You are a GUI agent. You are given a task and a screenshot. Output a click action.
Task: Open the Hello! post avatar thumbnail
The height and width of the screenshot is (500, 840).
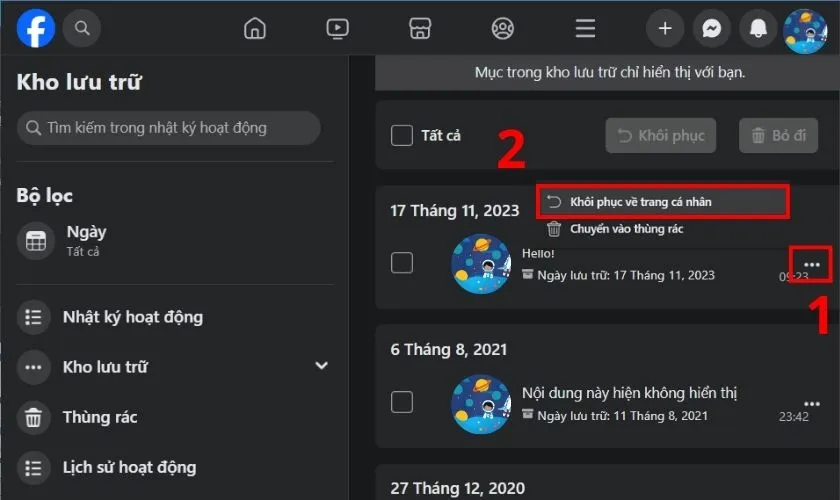(481, 264)
